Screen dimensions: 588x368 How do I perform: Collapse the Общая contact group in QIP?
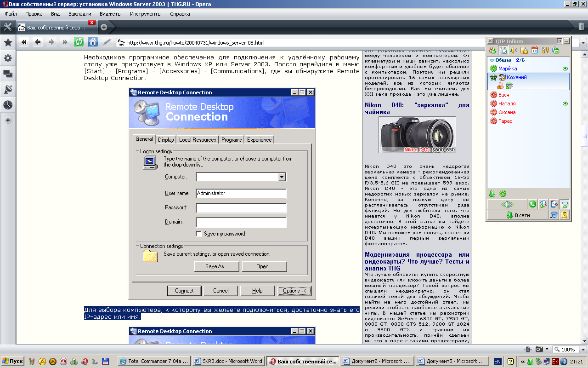(x=492, y=60)
